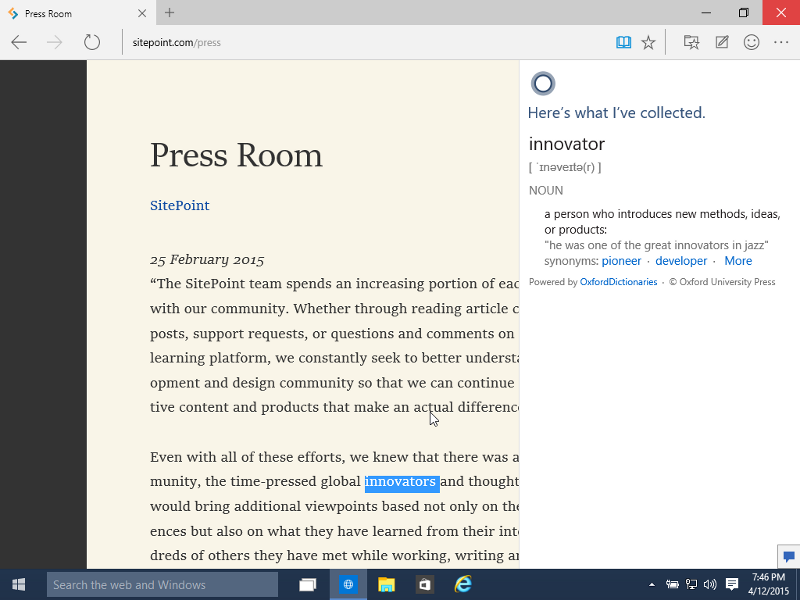This screenshot has height=600, width=800.
Task: Click the Cortana circle icon
Action: pos(542,84)
